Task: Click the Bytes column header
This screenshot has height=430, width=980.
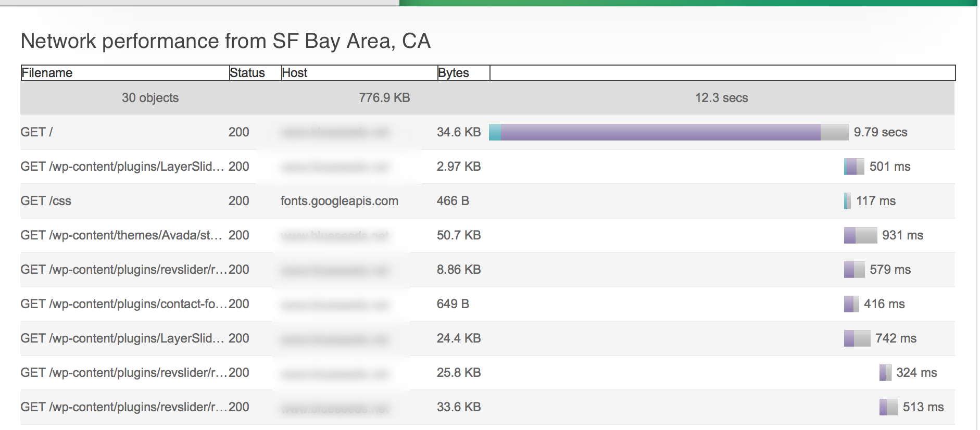Action: click(x=463, y=73)
